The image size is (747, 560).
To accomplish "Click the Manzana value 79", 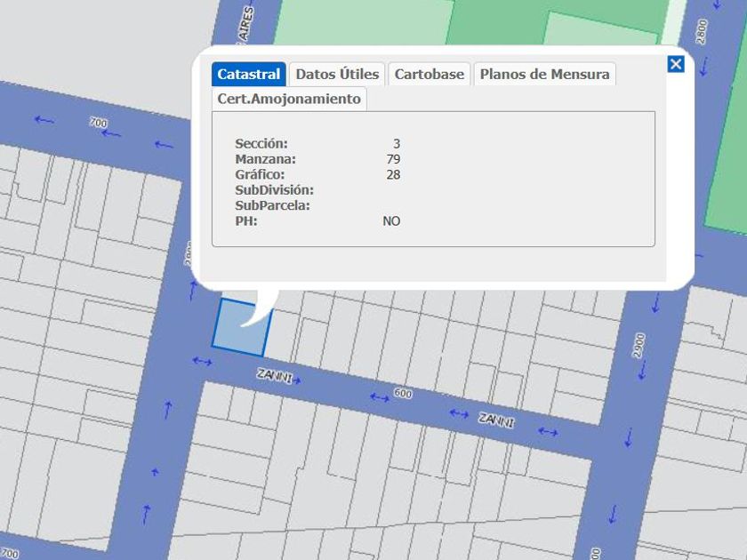I will tap(393, 159).
